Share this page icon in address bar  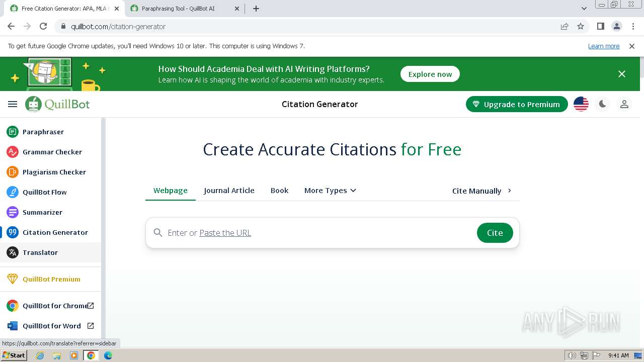pos(565,26)
